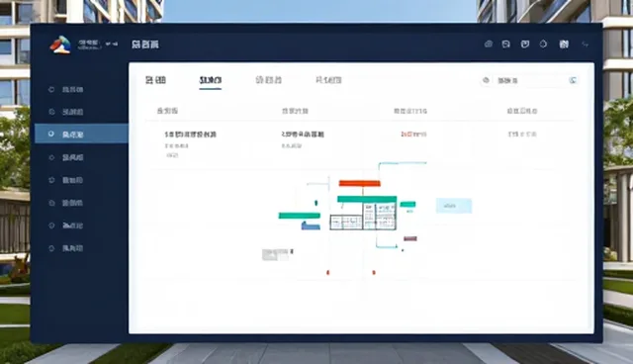Open the second sidebar menu item

coord(72,112)
